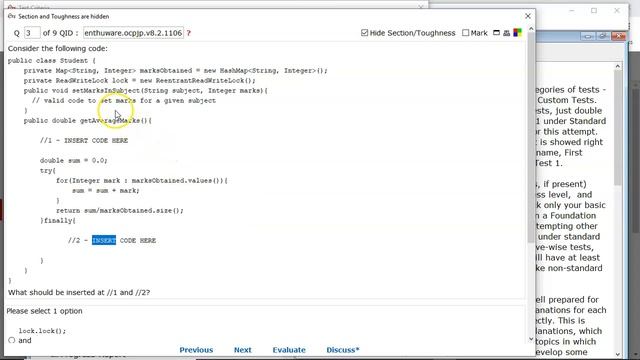The image size is (640, 360).
Task: Click the 'public class Student {' line
Action: point(52,60)
